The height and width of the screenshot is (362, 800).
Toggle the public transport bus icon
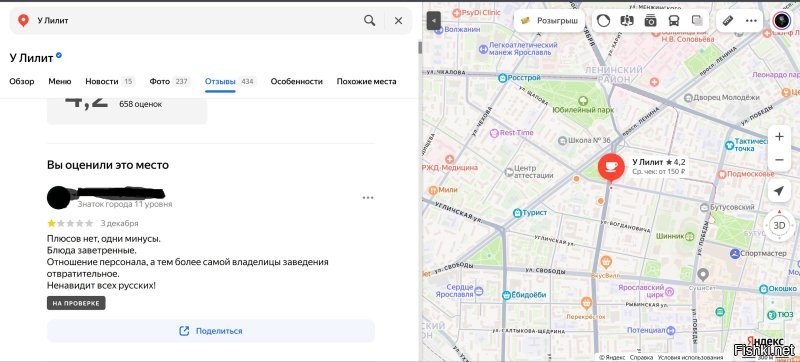click(x=673, y=21)
